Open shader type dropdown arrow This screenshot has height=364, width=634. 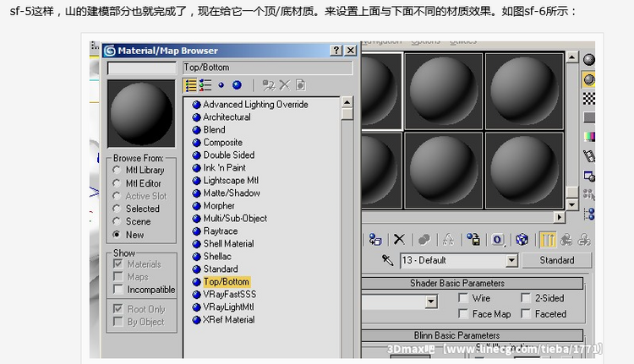[431, 302]
